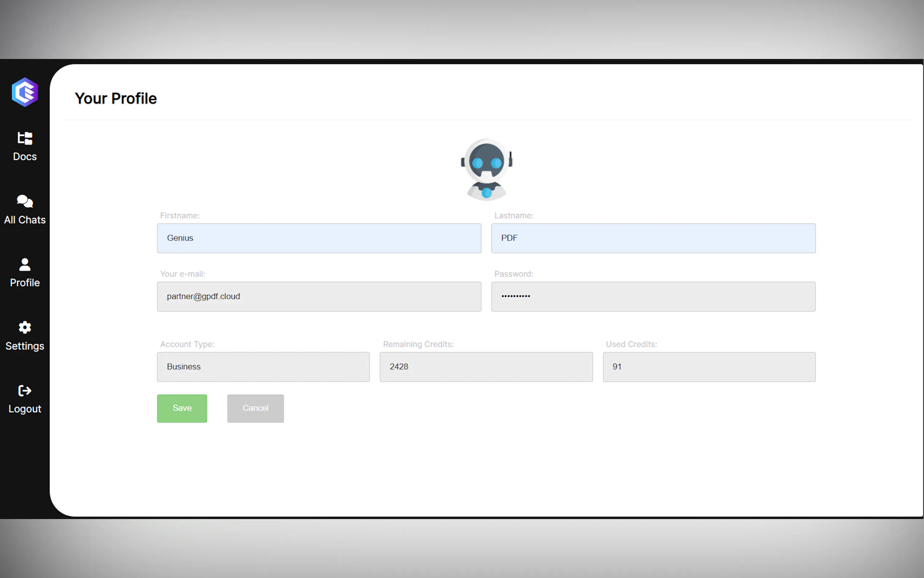
Task: Click the robot avatar image
Action: tap(486, 169)
